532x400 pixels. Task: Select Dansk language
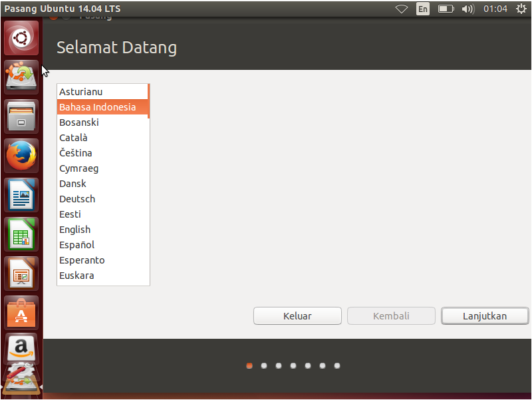click(x=102, y=184)
